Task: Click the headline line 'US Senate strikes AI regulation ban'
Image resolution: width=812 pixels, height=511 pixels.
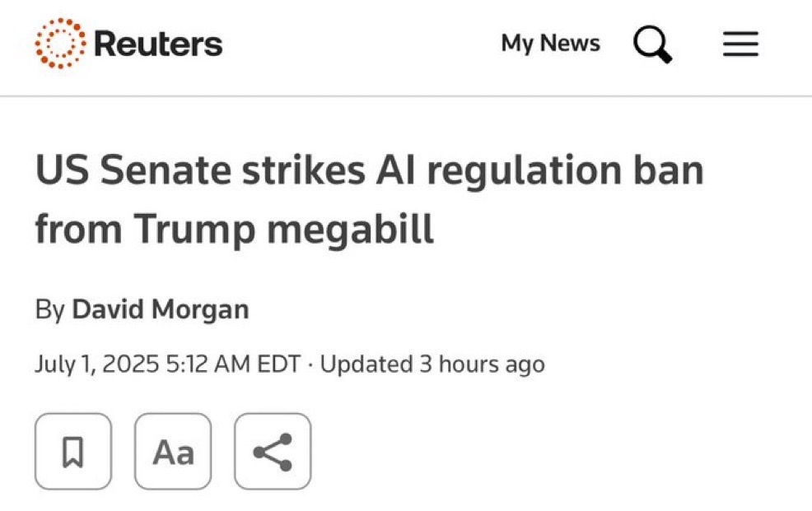Action: (x=369, y=170)
